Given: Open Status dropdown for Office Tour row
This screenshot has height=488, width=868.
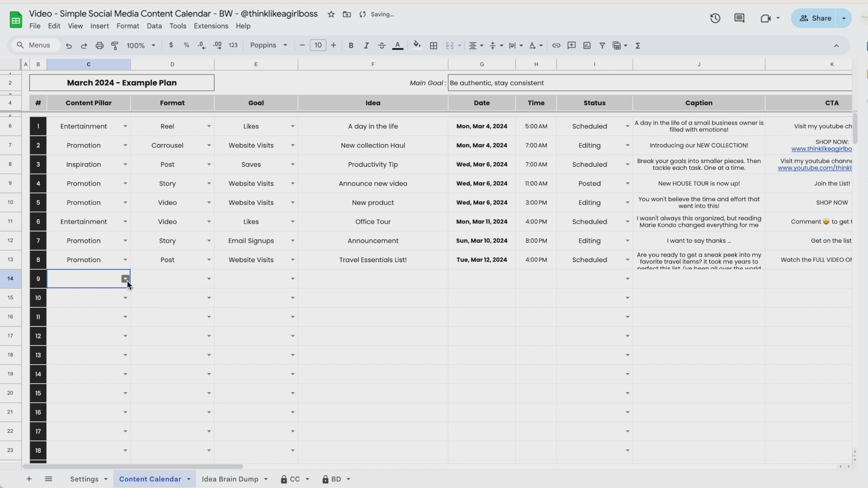Looking at the screenshot, I should pos(627,222).
